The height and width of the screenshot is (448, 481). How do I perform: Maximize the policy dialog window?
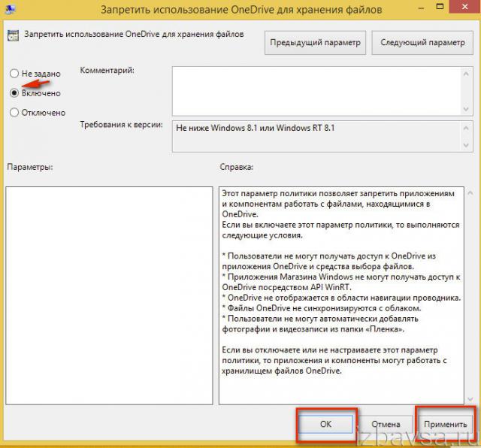(440, 7)
